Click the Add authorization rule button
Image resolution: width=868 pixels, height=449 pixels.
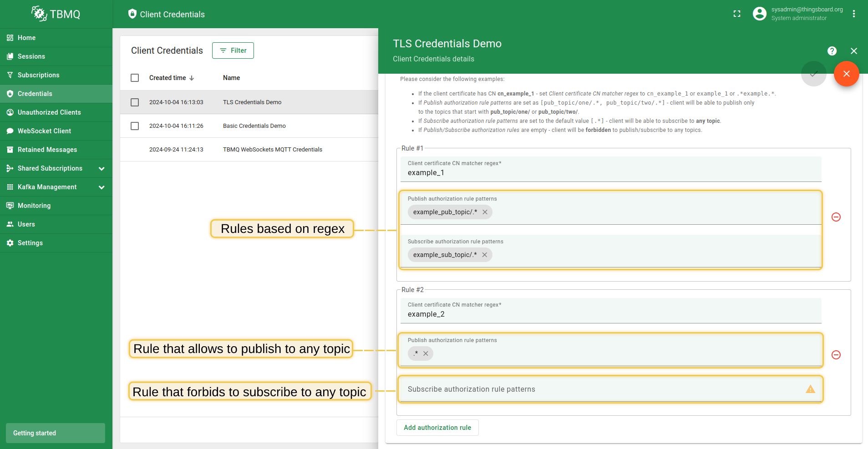click(x=437, y=428)
